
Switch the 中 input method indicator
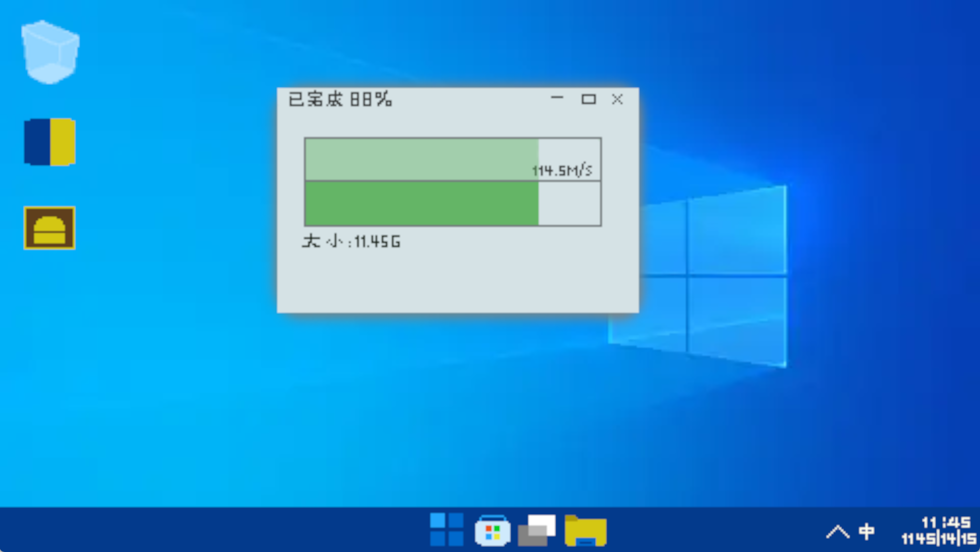(867, 532)
